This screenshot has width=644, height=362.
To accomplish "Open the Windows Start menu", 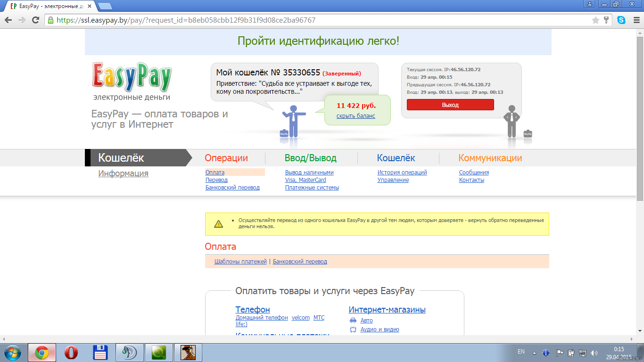I will coord(12,353).
